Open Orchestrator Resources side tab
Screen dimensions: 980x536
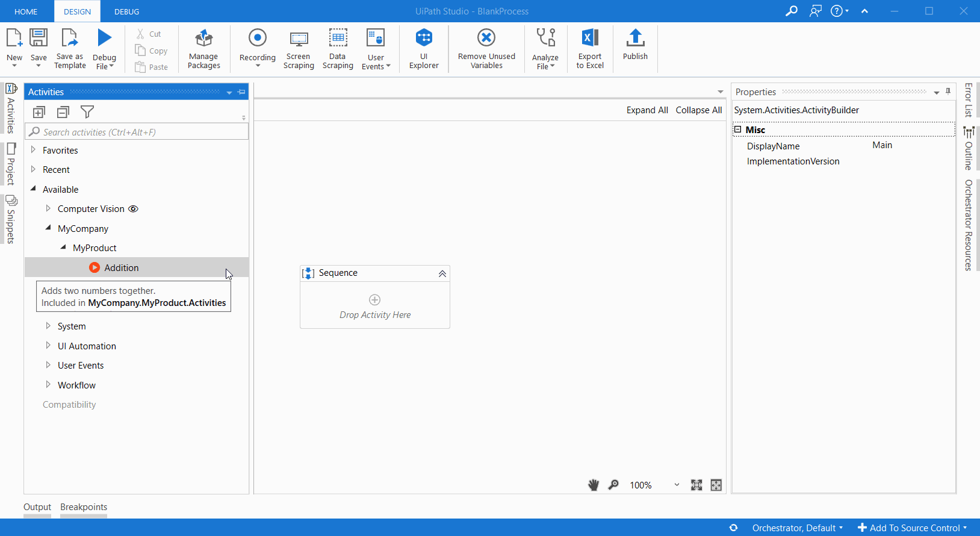[968, 225]
